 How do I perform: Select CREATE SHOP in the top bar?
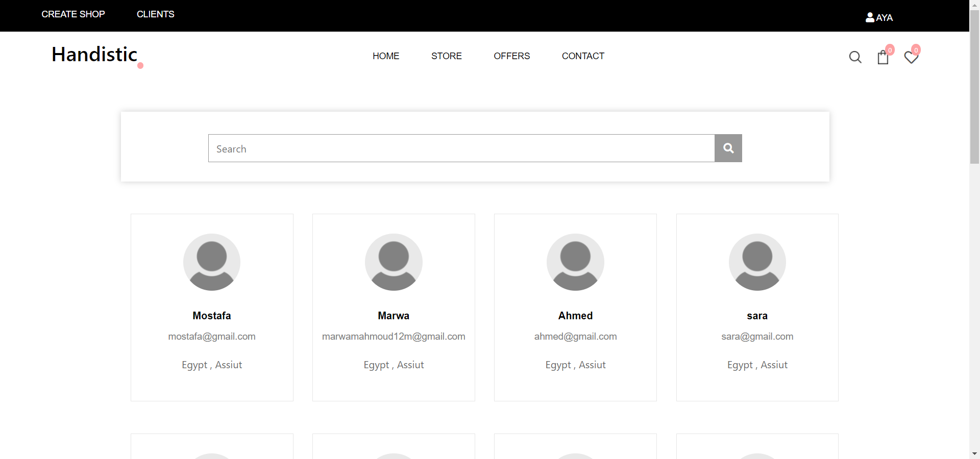coord(73,14)
